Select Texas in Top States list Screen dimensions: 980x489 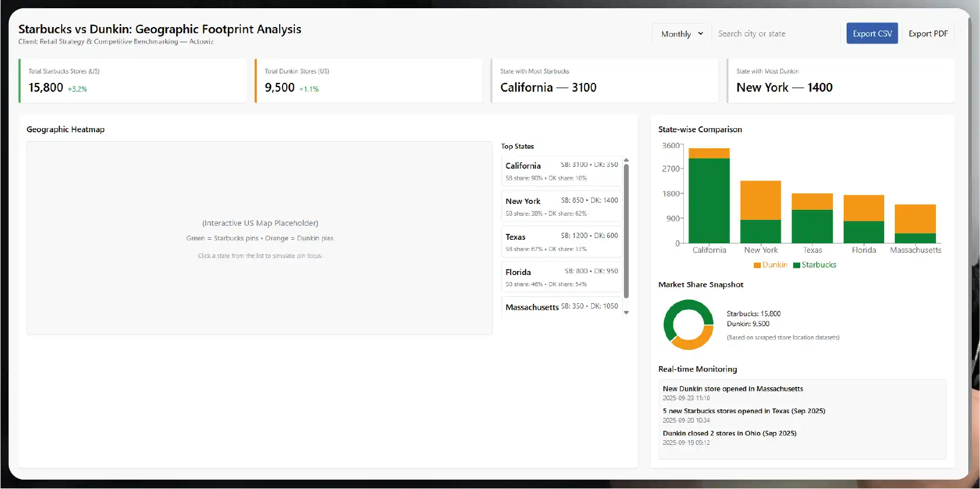[561, 242]
